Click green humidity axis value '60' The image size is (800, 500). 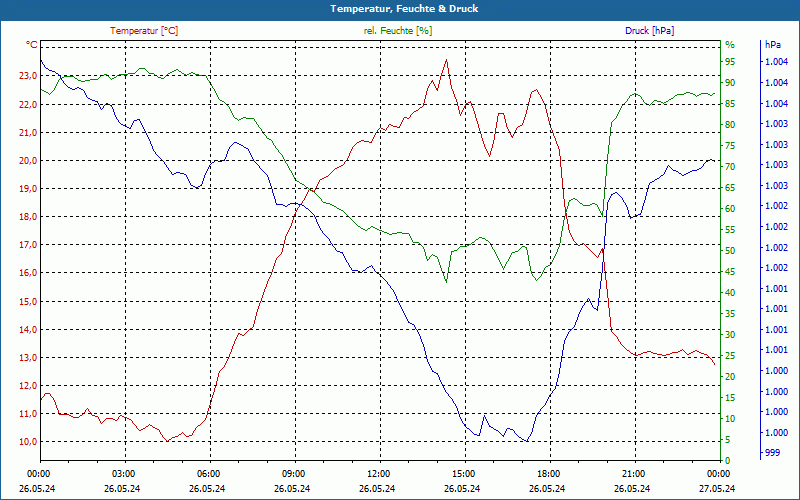pos(730,209)
